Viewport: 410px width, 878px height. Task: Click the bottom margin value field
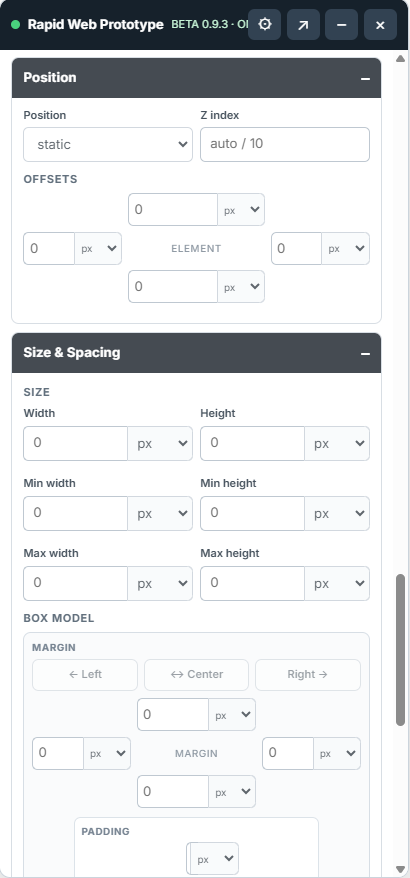(x=173, y=792)
